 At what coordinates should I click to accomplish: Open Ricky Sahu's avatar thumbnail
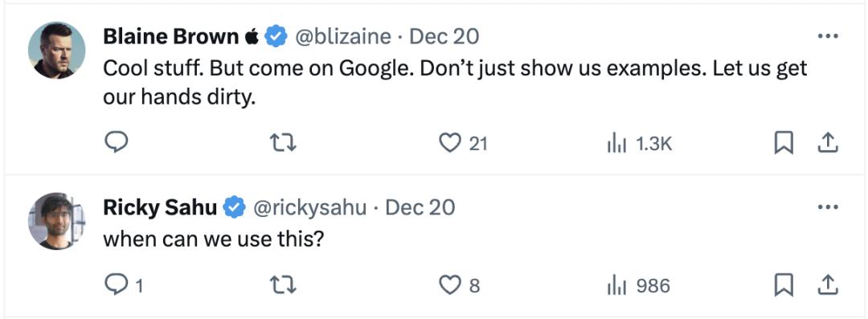(56, 221)
